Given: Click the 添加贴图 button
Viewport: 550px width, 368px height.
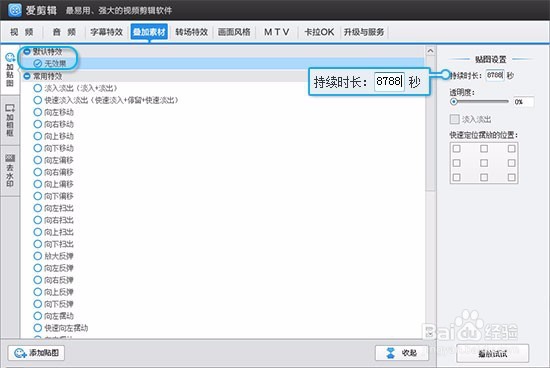Looking at the screenshot, I should [x=36, y=353].
